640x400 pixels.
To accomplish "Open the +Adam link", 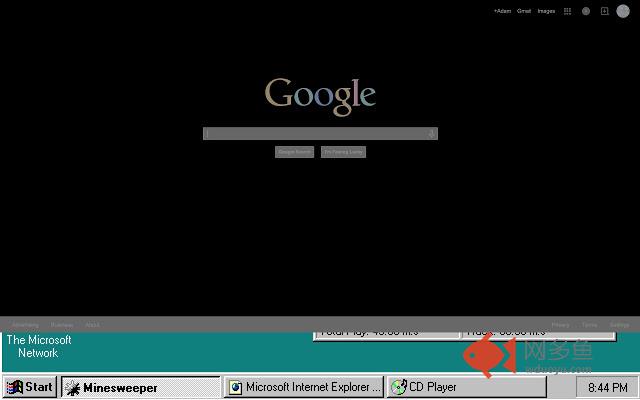I will pyautogui.click(x=502, y=11).
